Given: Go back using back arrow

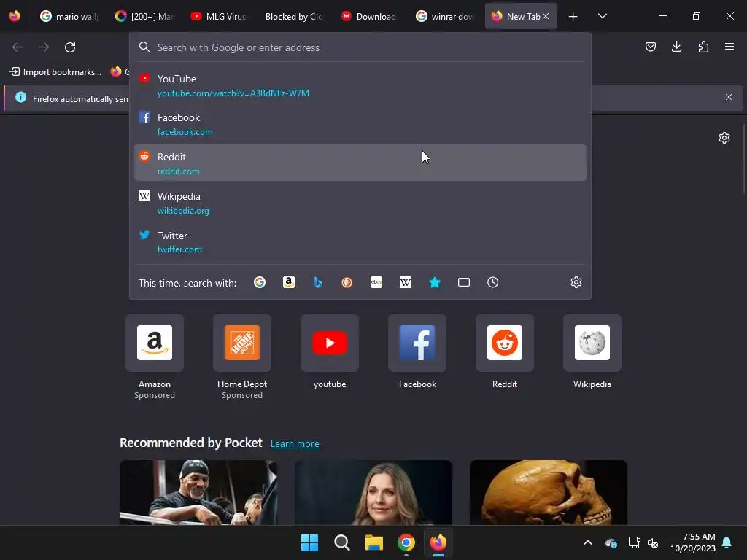Looking at the screenshot, I should point(18,47).
